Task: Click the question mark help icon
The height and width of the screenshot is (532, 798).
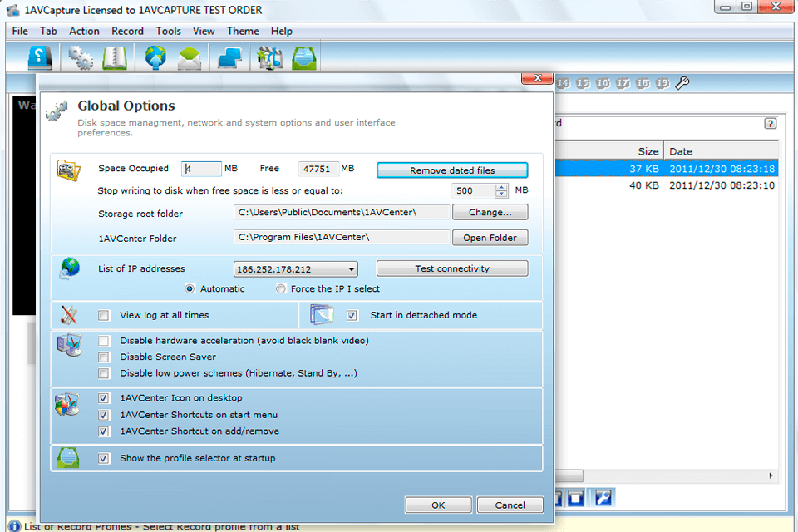Action: [771, 123]
